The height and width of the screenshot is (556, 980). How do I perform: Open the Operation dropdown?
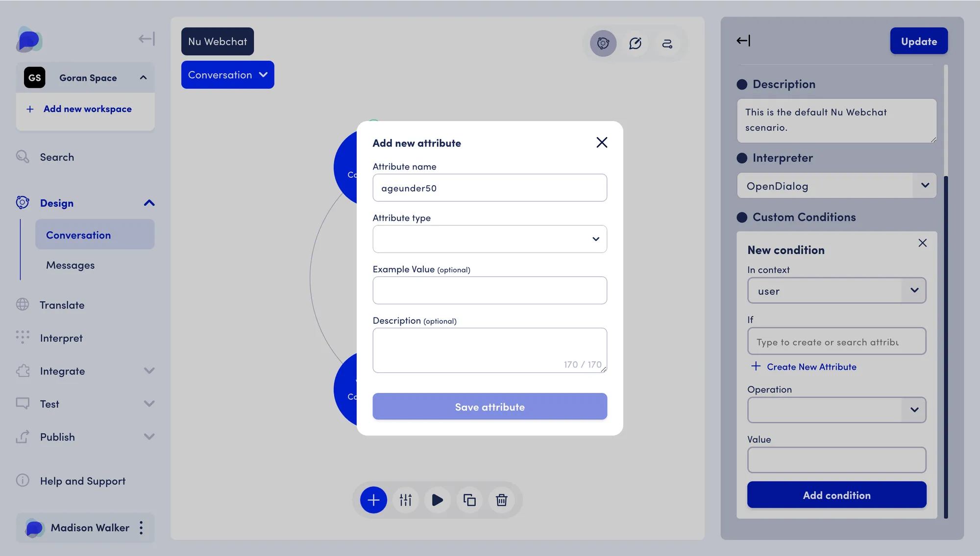tap(837, 410)
